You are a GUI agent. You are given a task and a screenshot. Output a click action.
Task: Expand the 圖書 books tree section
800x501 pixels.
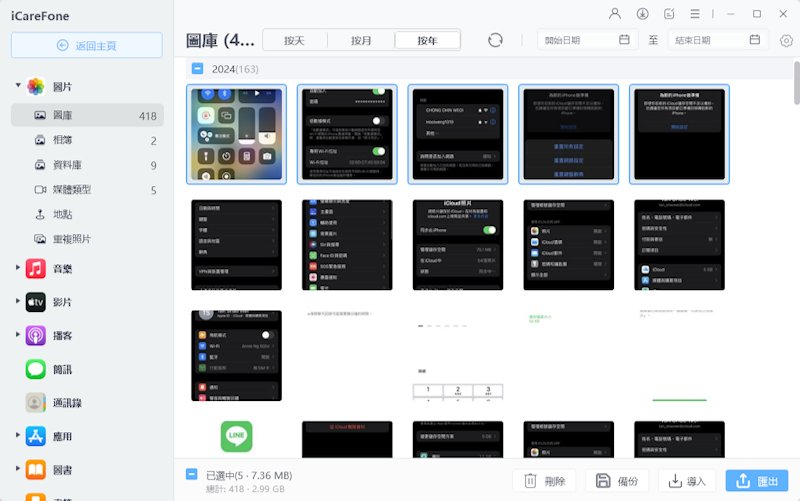point(18,468)
